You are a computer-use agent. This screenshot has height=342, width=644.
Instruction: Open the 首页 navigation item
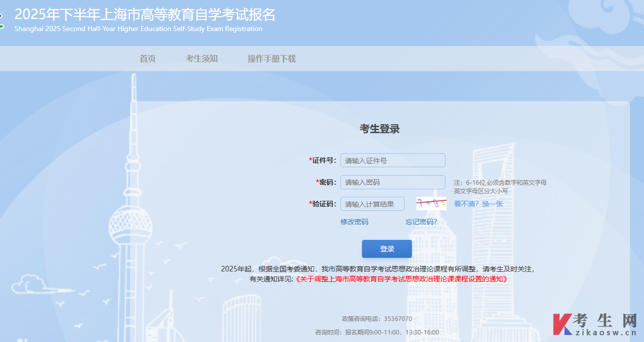147,59
